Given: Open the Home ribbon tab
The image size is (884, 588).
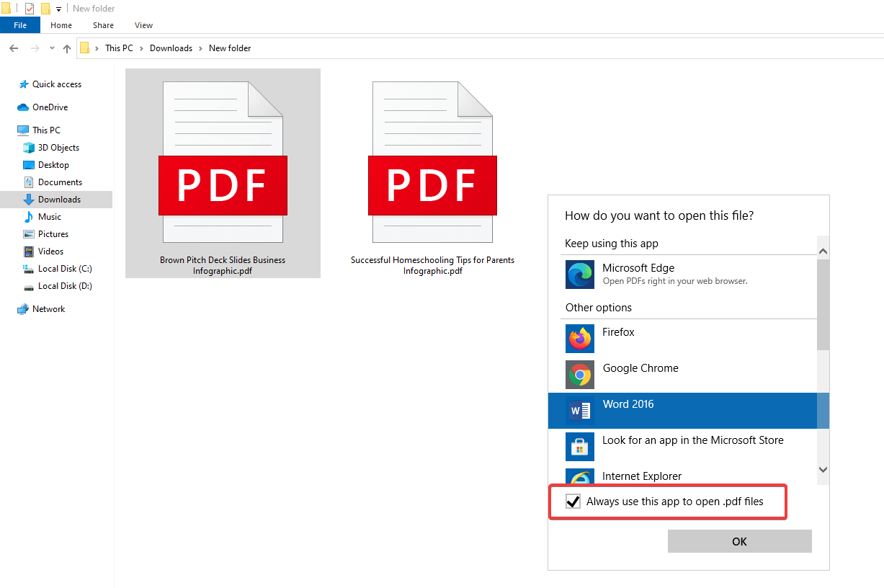Looking at the screenshot, I should (x=61, y=25).
